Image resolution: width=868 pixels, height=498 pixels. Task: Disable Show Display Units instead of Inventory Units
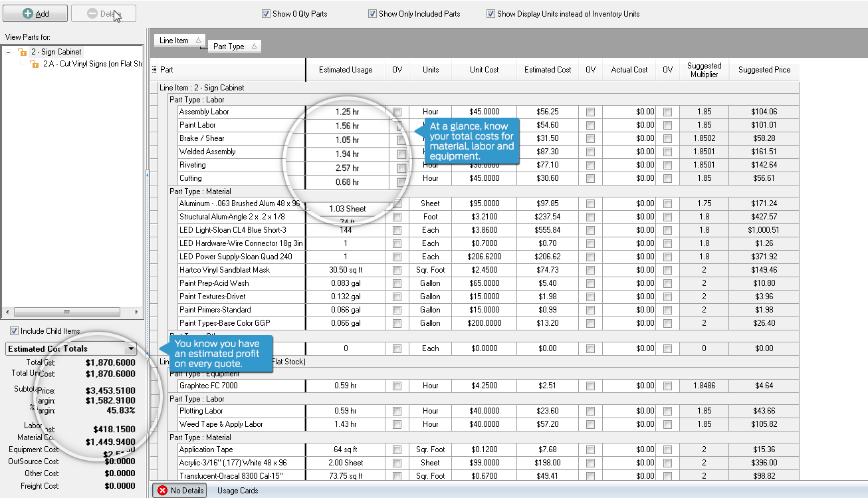[x=490, y=14]
